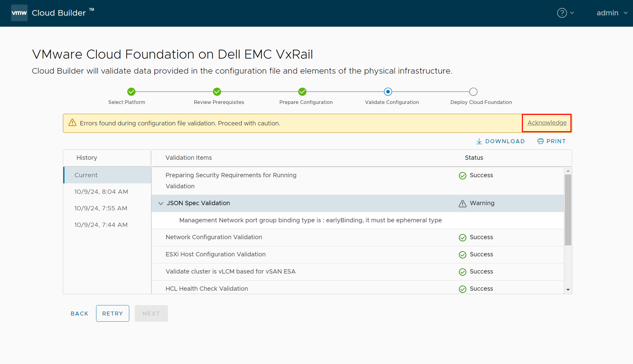Click success icon for HCL Health Check Validation
The image size is (633, 364).
click(x=462, y=289)
